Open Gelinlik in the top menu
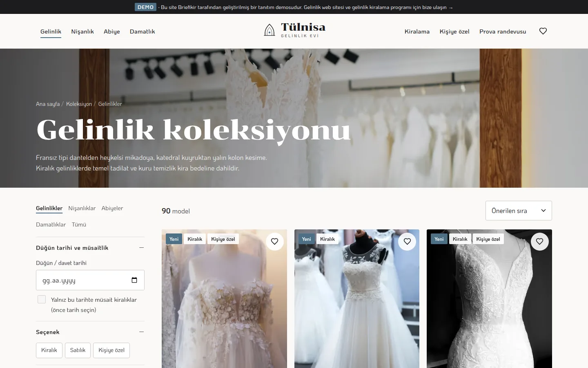 pyautogui.click(x=51, y=31)
